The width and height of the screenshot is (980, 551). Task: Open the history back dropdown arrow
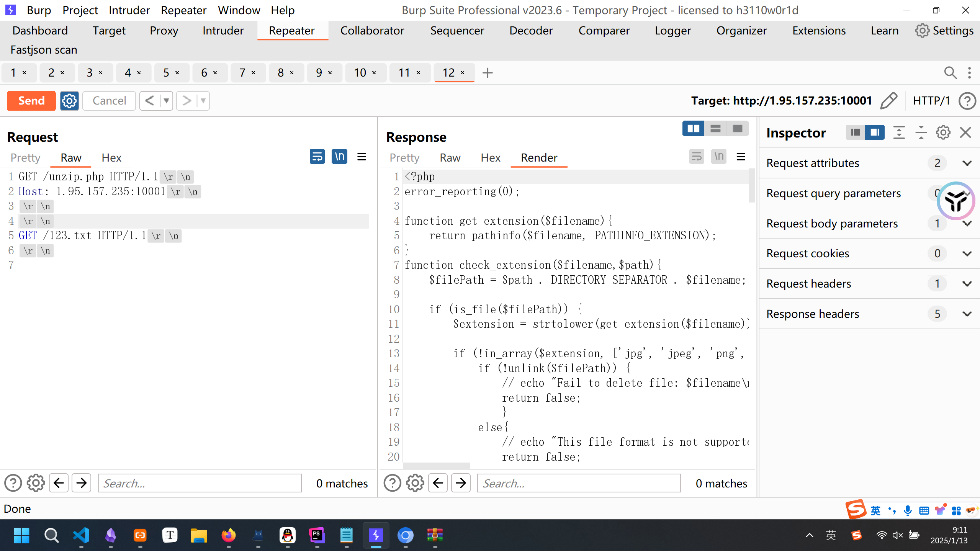coord(166,101)
